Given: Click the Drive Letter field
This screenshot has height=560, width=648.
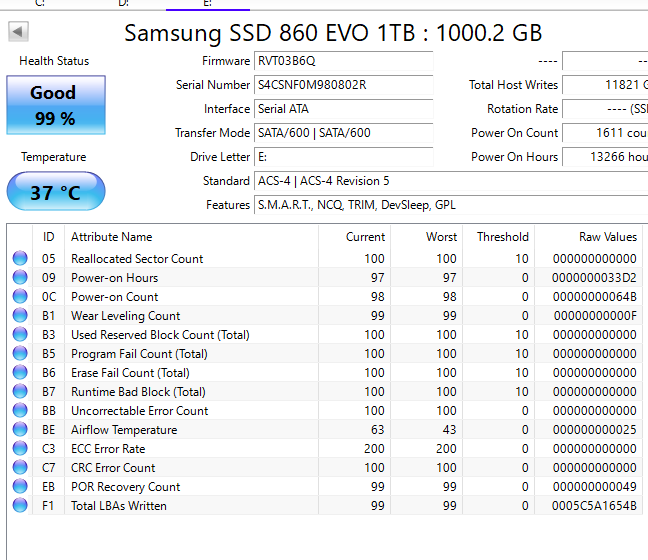Looking at the screenshot, I should pos(343,157).
